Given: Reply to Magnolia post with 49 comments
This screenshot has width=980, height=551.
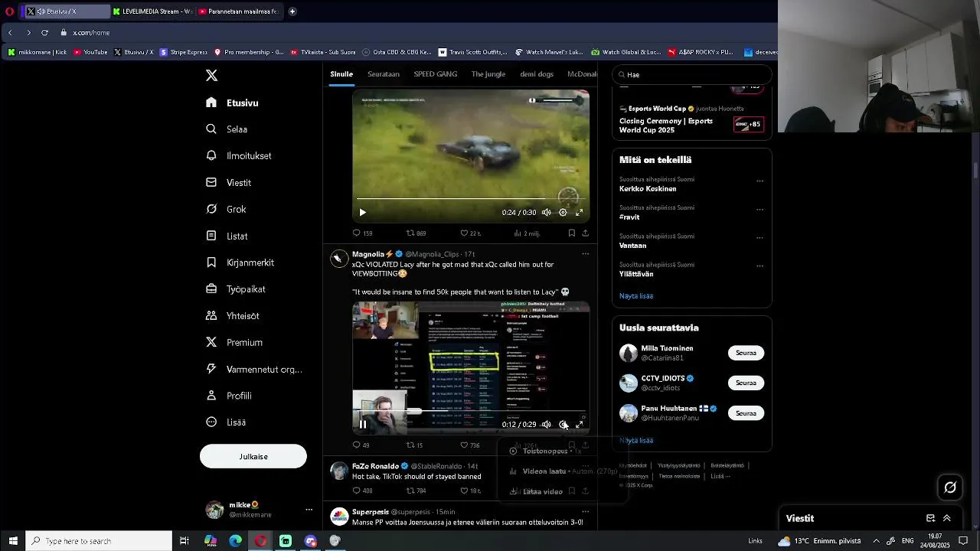Looking at the screenshot, I should [361, 445].
